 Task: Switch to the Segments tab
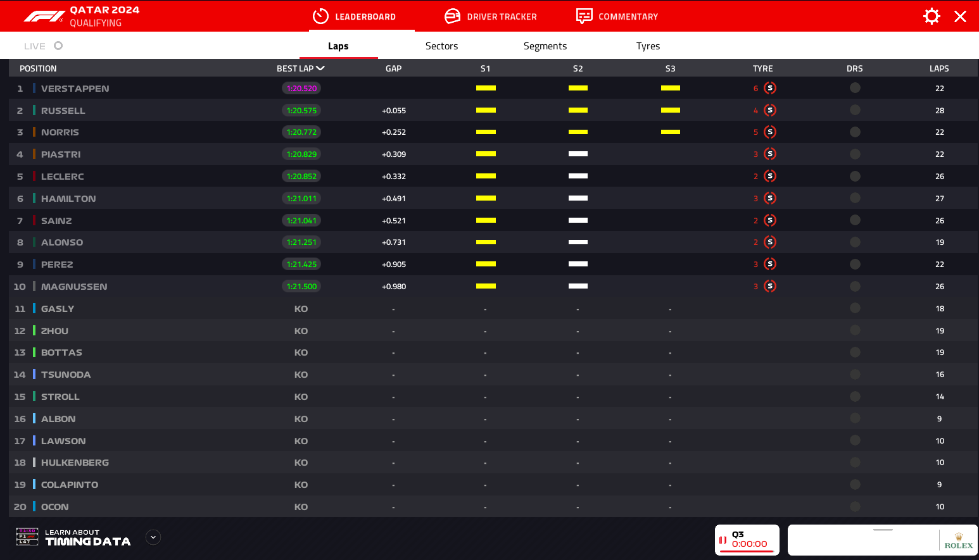coord(545,46)
